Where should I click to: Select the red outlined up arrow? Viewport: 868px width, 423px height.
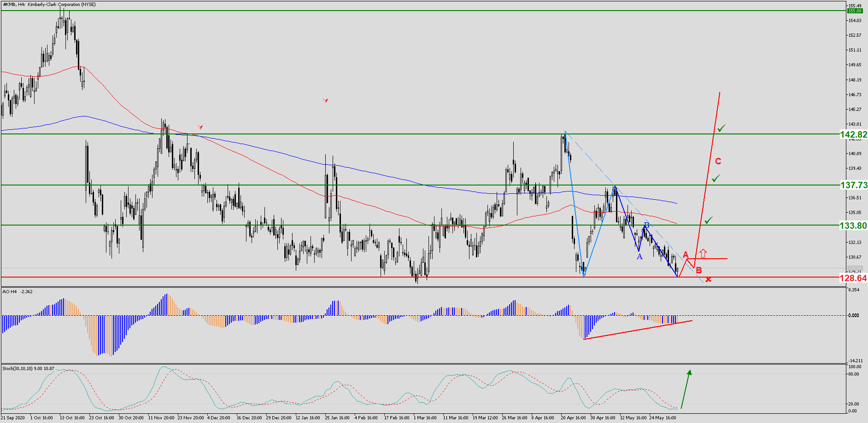pos(703,253)
